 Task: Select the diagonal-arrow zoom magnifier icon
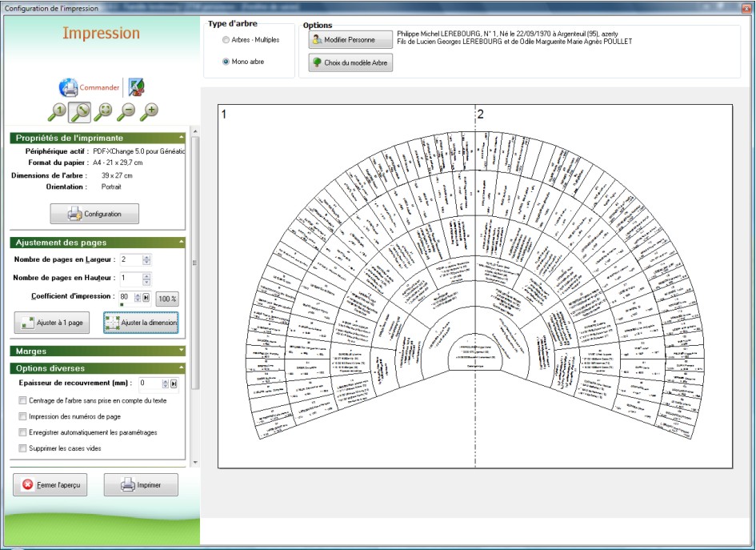pyautogui.click(x=80, y=111)
